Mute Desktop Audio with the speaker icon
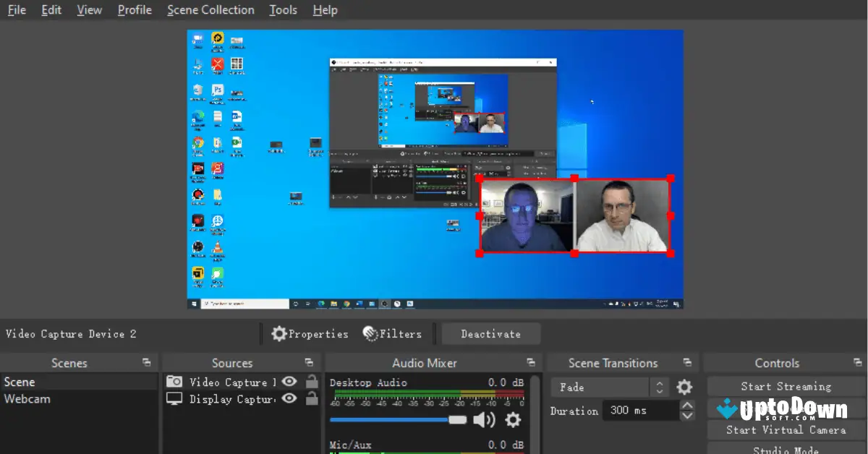The image size is (868, 454). tap(485, 419)
